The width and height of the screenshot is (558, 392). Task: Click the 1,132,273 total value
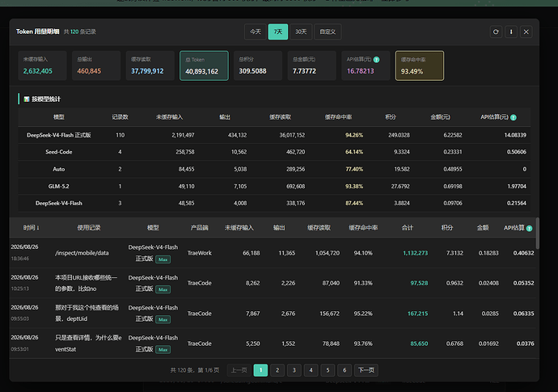(x=416, y=253)
